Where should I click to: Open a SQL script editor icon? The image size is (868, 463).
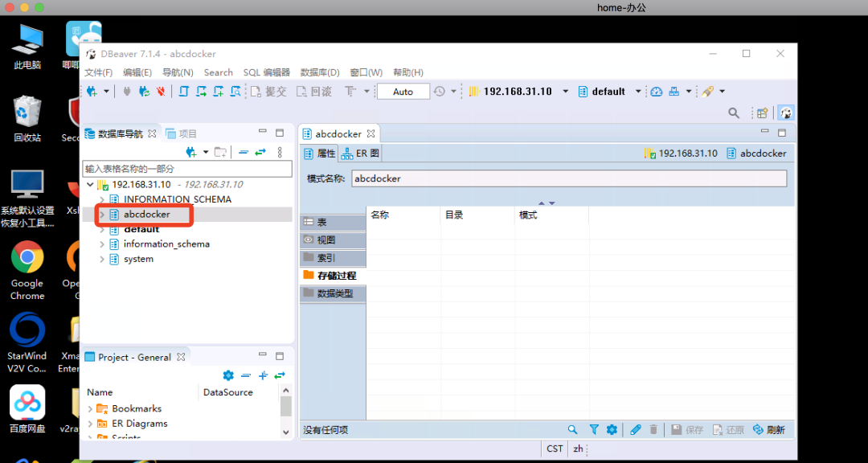click(x=184, y=92)
